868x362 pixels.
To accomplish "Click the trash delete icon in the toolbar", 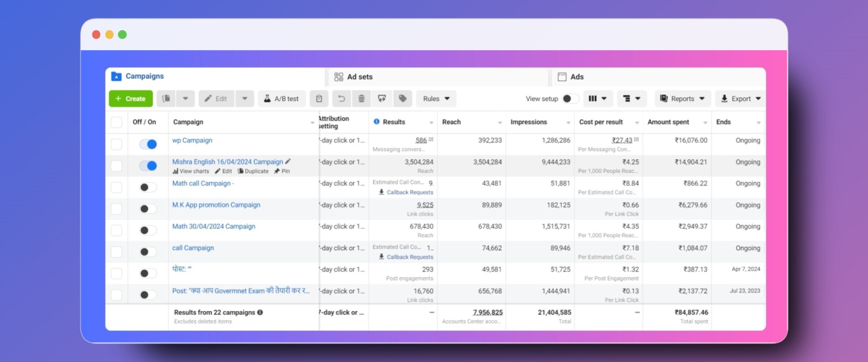I will point(362,99).
